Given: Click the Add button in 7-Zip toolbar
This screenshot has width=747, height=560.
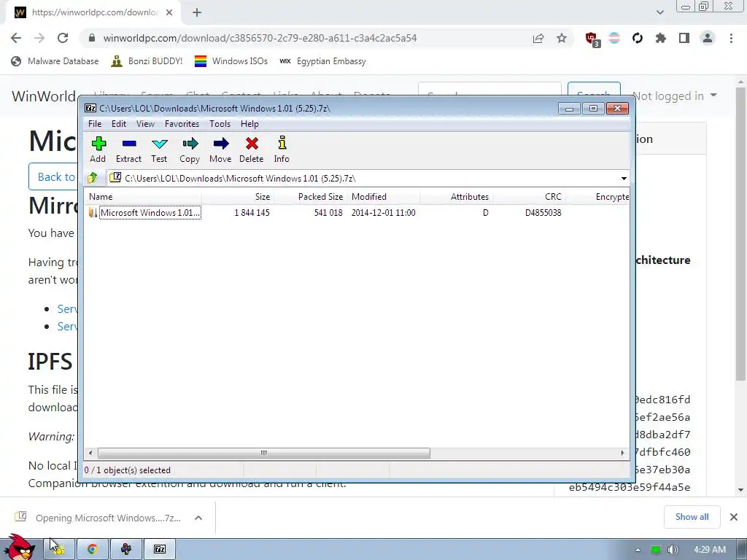Looking at the screenshot, I should click(x=98, y=149).
